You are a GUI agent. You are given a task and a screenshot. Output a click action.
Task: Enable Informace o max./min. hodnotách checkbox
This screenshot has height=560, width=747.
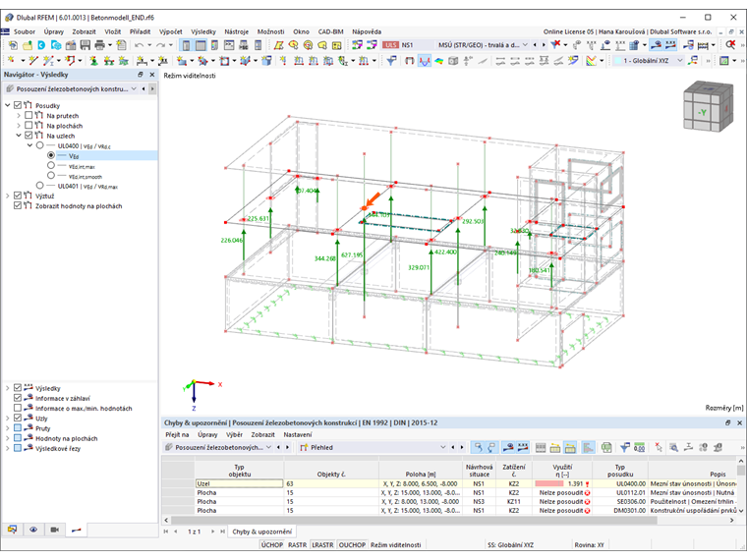click(x=18, y=408)
